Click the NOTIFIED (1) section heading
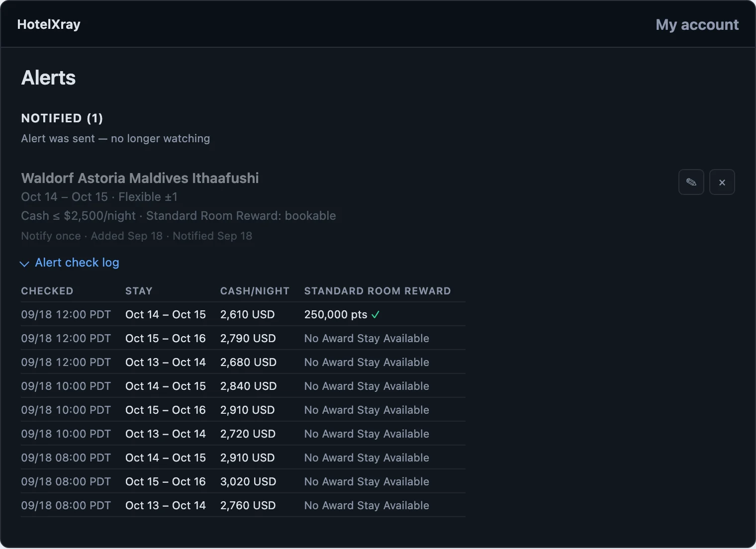Viewport: 756px width, 549px height. (62, 118)
